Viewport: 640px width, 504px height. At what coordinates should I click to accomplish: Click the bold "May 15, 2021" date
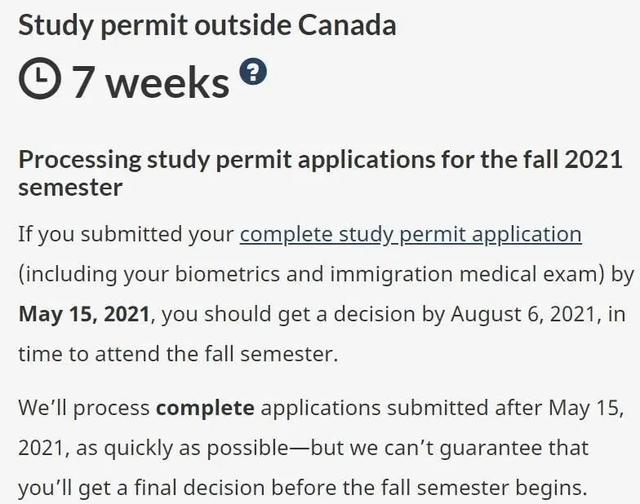click(x=84, y=313)
